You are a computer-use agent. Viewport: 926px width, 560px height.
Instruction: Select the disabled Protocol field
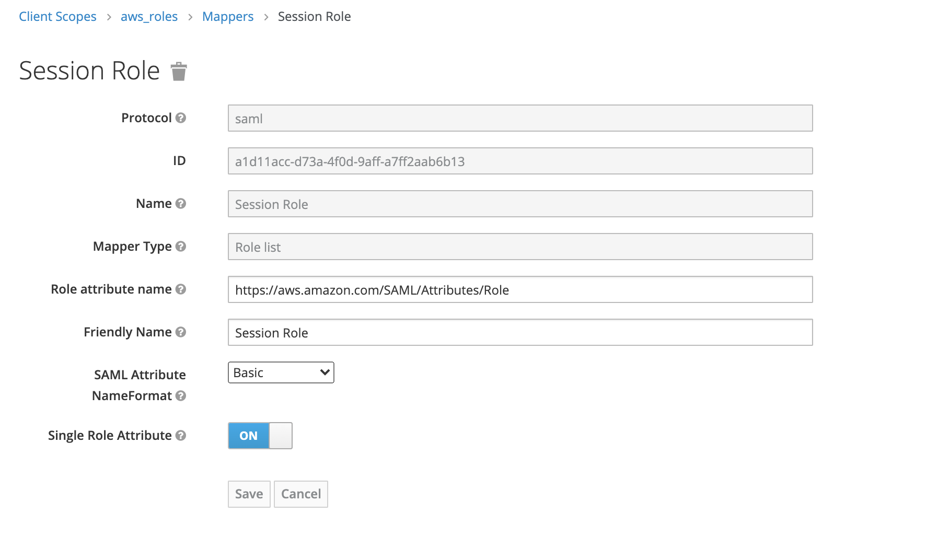(520, 118)
